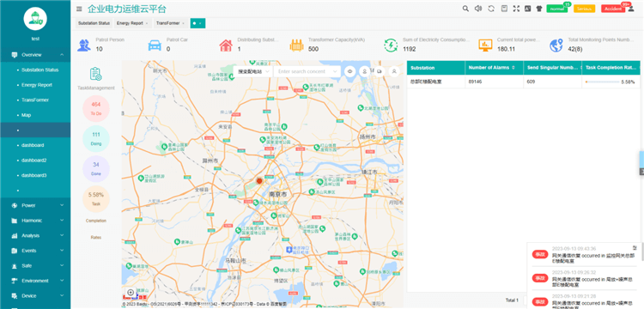Image resolution: width=644 pixels, height=309 pixels.
Task: Expand the Power menu section
Action: click(35, 205)
